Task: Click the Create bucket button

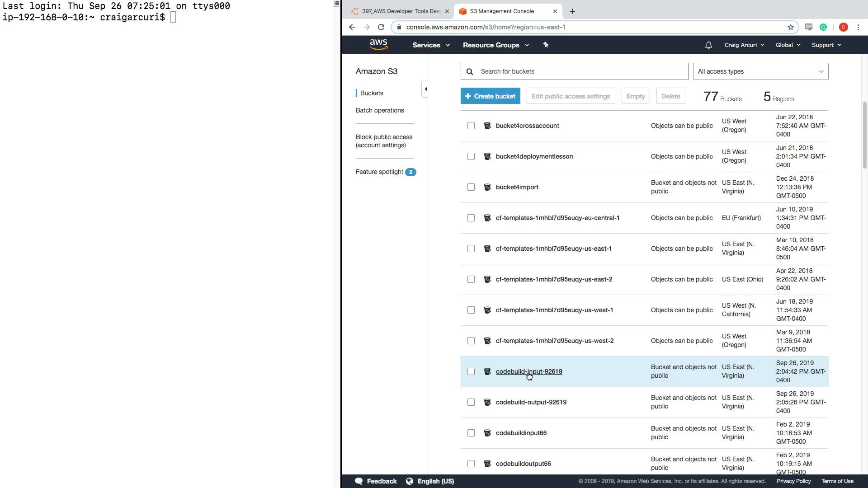Action: 490,96
